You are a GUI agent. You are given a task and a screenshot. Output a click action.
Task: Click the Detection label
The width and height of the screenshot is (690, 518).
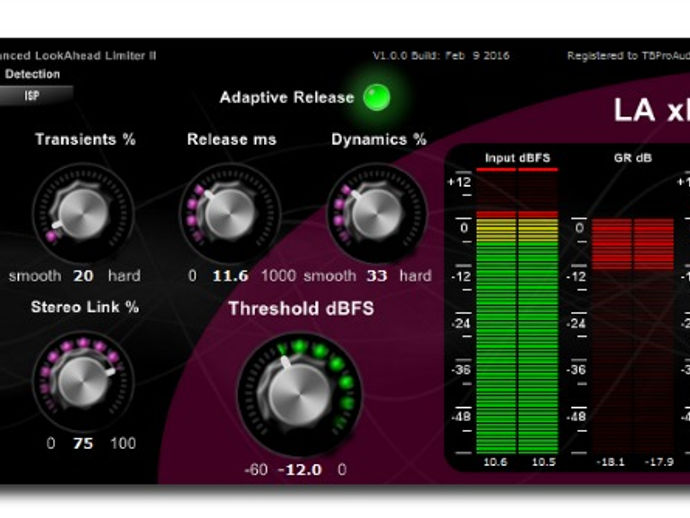pyautogui.click(x=32, y=74)
